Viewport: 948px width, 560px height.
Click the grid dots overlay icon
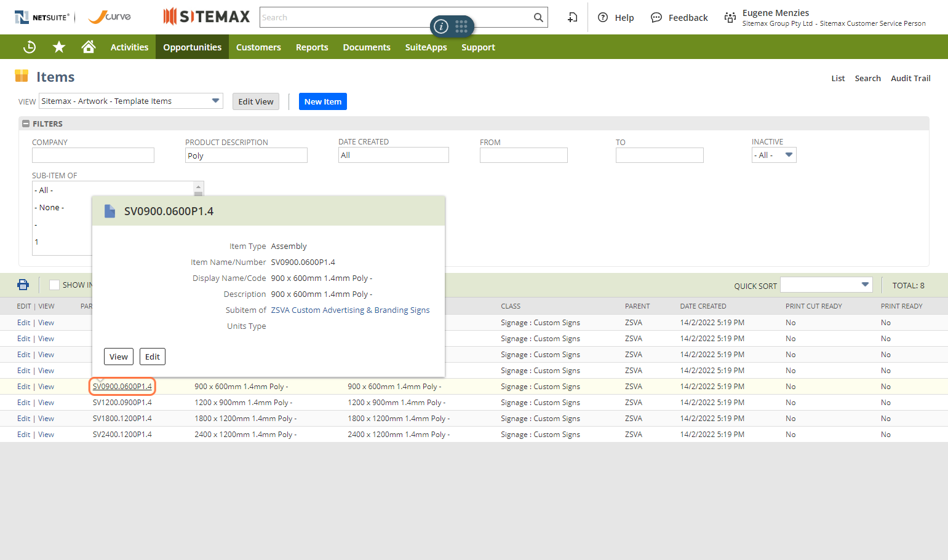[x=461, y=26]
